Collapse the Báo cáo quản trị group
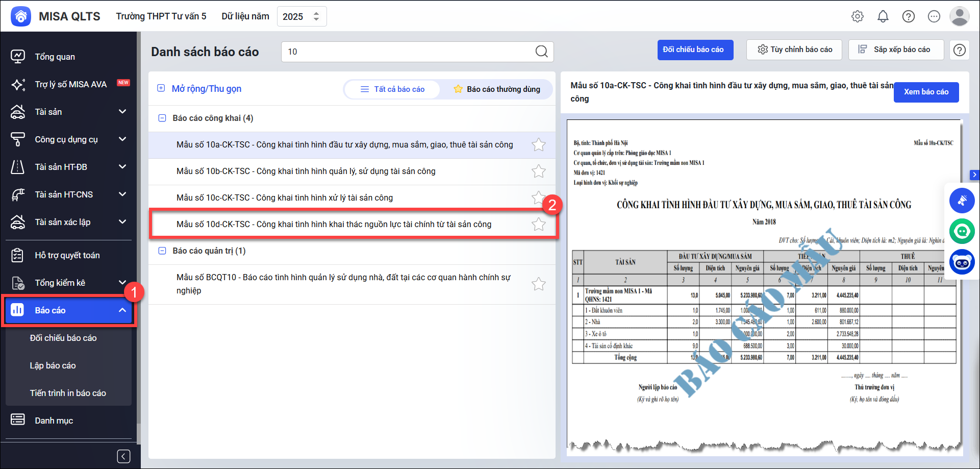 [x=162, y=251]
